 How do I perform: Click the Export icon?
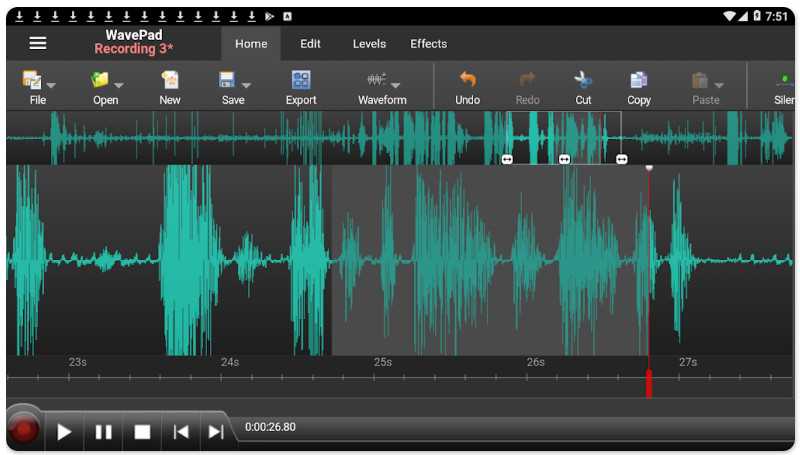pyautogui.click(x=300, y=81)
